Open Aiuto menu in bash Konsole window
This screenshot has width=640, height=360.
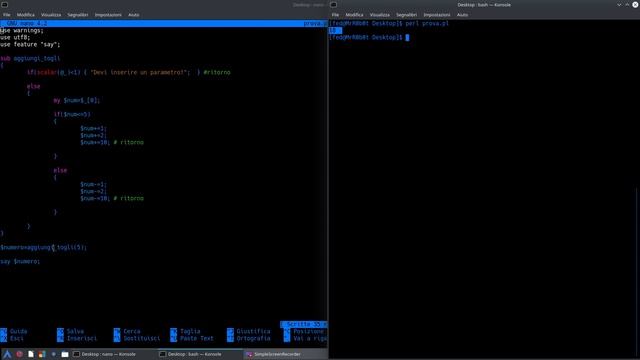point(462,15)
